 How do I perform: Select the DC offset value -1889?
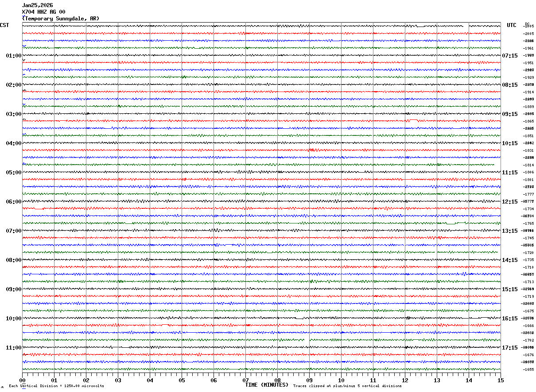tap(528, 107)
